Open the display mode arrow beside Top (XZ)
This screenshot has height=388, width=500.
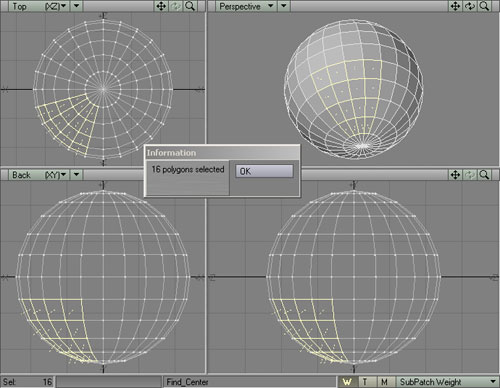pyautogui.click(x=76, y=6)
